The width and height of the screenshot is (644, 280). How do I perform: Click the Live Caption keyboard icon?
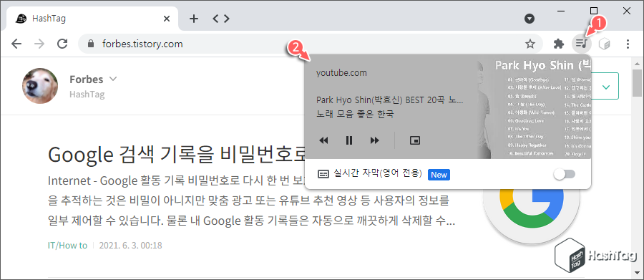(323, 174)
